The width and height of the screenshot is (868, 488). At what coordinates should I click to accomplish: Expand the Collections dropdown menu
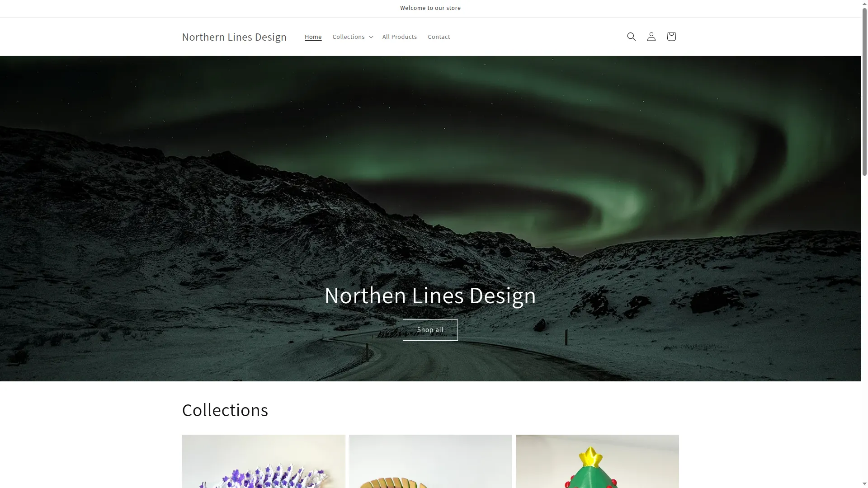click(353, 37)
